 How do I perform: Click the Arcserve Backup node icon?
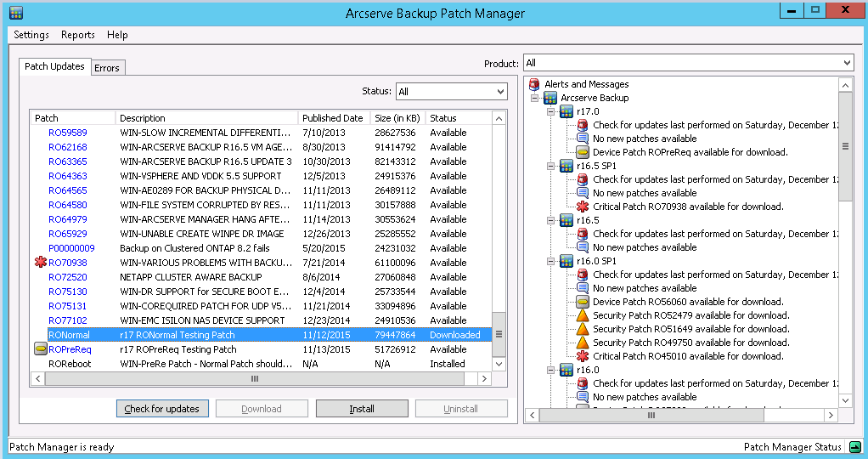pos(550,98)
